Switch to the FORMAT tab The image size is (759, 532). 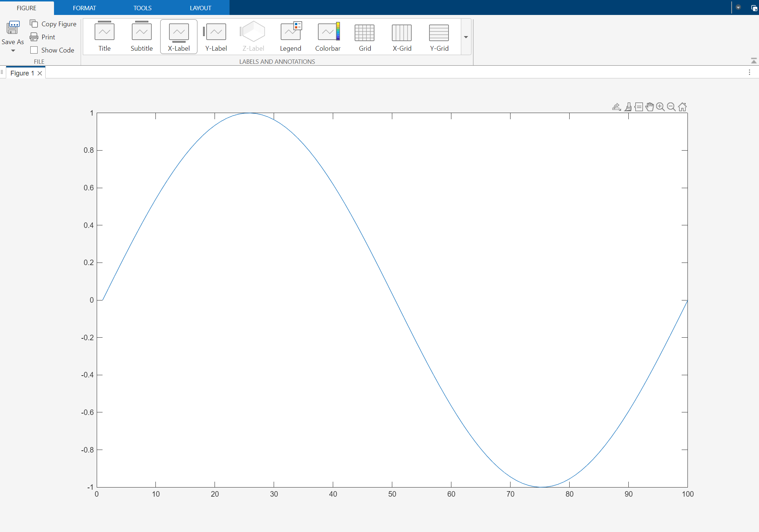coord(85,8)
